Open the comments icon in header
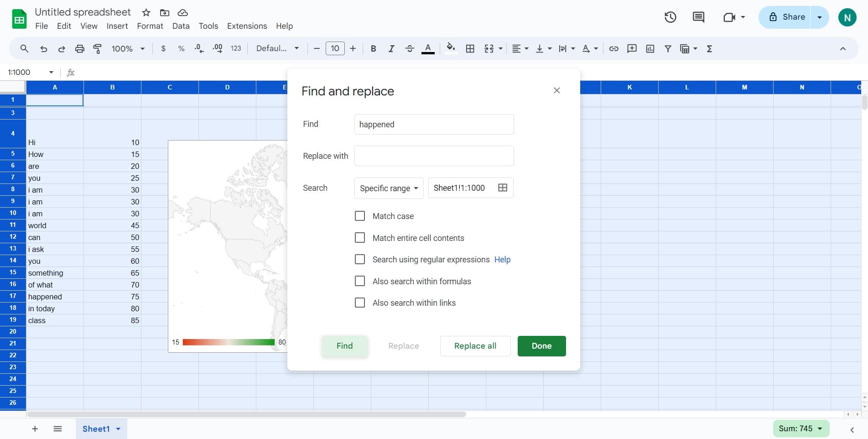Image resolution: width=868 pixels, height=439 pixels. [698, 17]
